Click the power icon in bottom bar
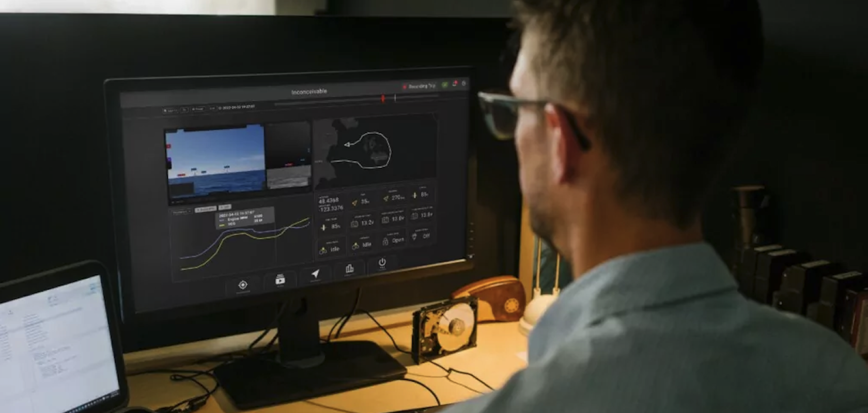The image size is (868, 413). click(x=382, y=264)
